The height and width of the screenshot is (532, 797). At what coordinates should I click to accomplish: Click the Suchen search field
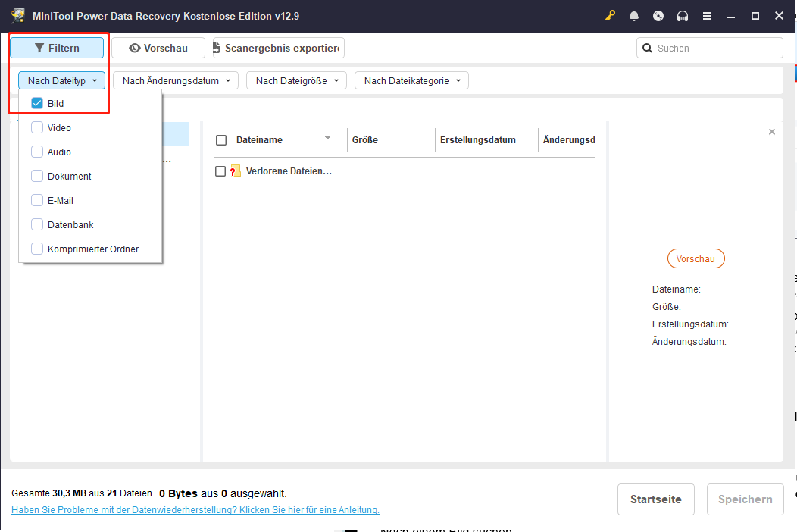(x=710, y=48)
